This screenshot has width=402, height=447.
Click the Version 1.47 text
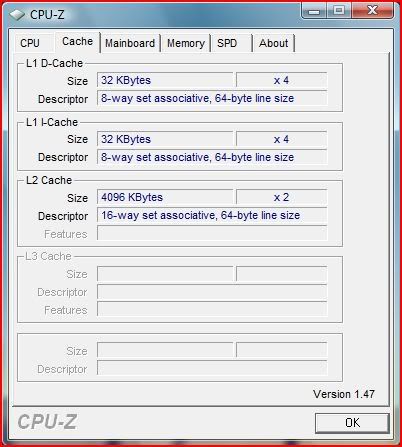click(344, 394)
